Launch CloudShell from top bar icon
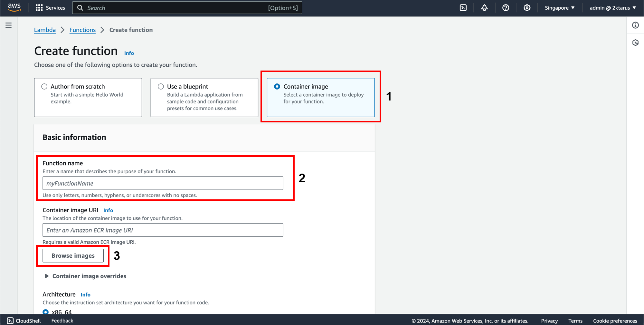The image size is (644, 325). (463, 8)
